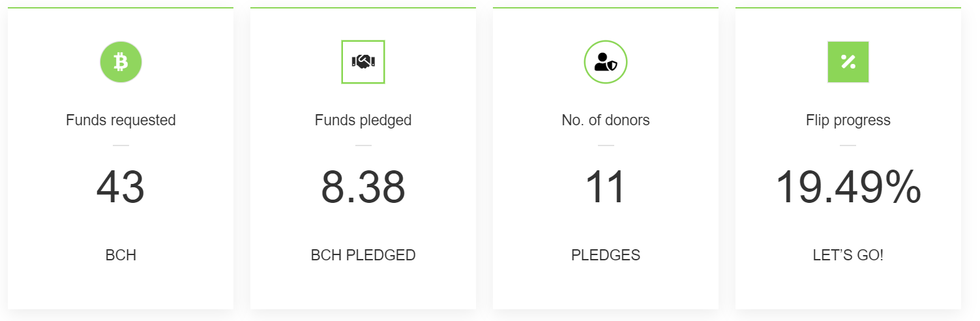Screen dimensions: 980x321
Task: Click the number 43 value
Action: tap(121, 188)
